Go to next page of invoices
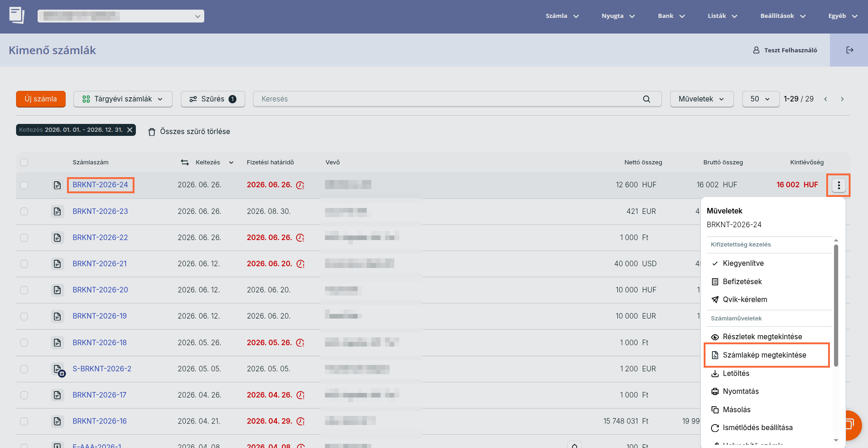This screenshot has height=448, width=868. point(842,99)
